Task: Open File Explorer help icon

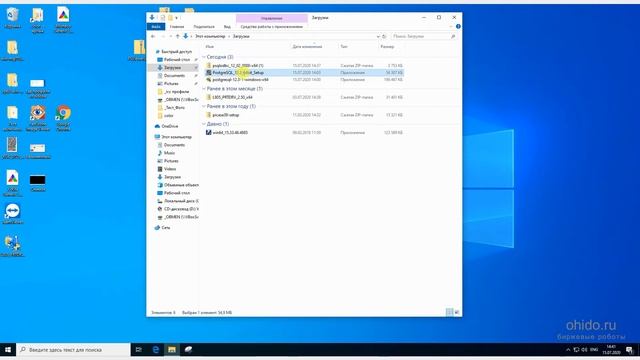Action: tap(458, 27)
